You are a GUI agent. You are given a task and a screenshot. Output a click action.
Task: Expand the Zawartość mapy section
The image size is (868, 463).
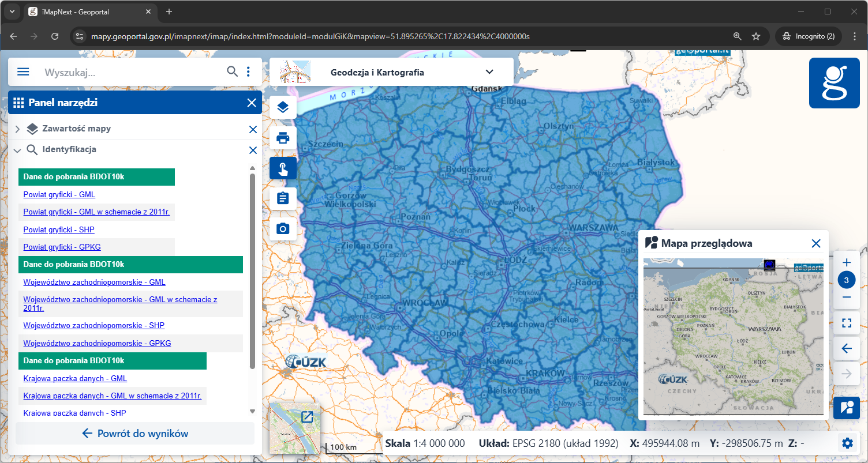[17, 129]
